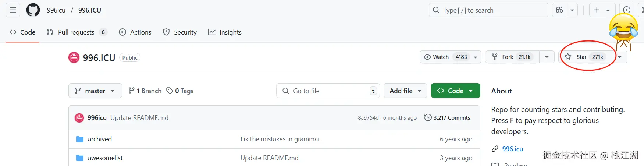Viewport: 644px width, 166px height.
Task: Expand the Fork options arrow
Action: click(547, 57)
